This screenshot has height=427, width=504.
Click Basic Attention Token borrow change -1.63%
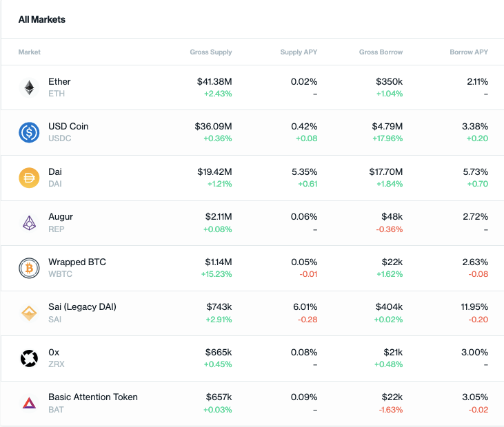tap(391, 410)
